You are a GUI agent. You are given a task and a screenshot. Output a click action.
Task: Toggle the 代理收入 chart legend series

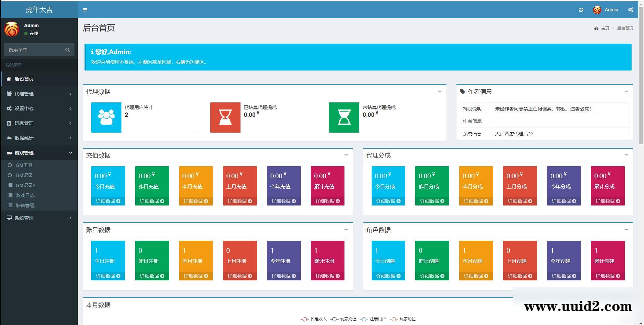[314, 319]
